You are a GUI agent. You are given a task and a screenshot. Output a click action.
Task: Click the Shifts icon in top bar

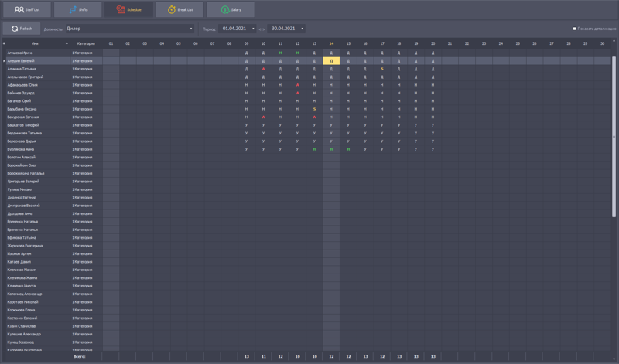click(72, 10)
